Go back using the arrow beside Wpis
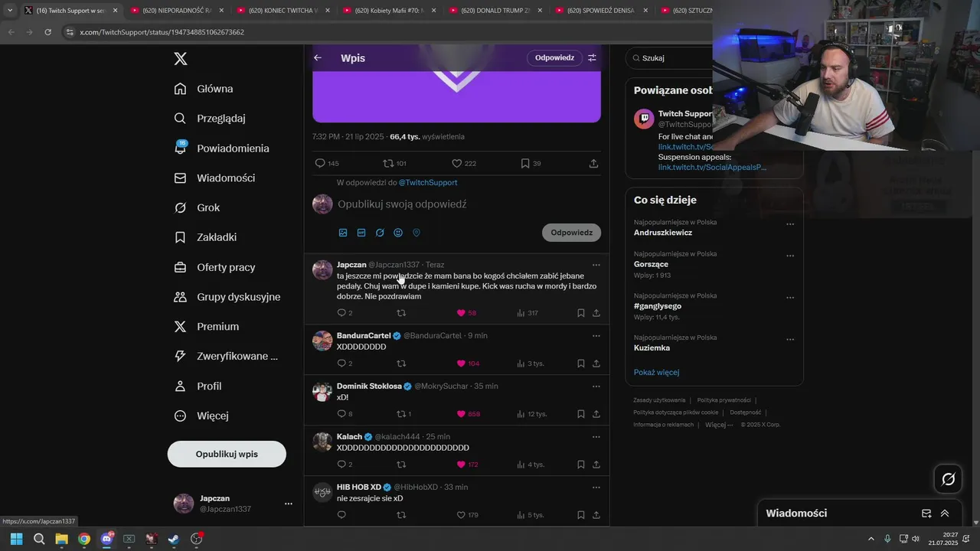980x551 pixels. [318, 58]
